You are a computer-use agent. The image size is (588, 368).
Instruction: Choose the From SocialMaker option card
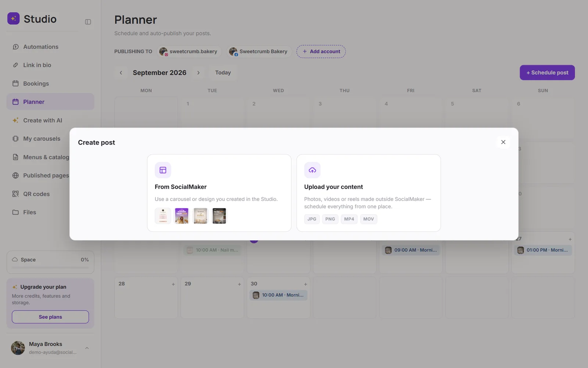(219, 193)
